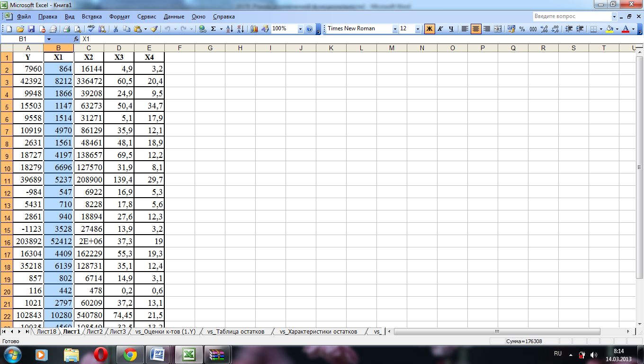Click the vertical scrollbar thumb
The image size is (644, 364).
point(639,166)
